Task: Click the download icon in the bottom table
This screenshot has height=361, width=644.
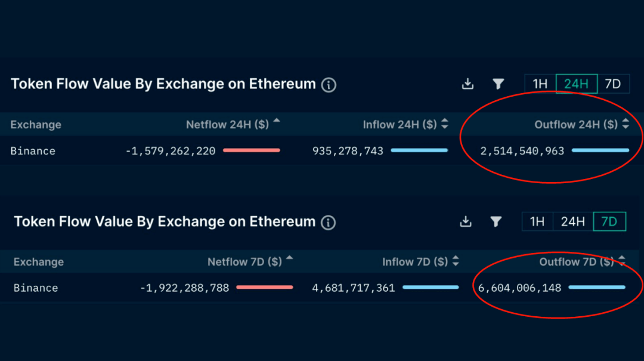Action: (466, 222)
